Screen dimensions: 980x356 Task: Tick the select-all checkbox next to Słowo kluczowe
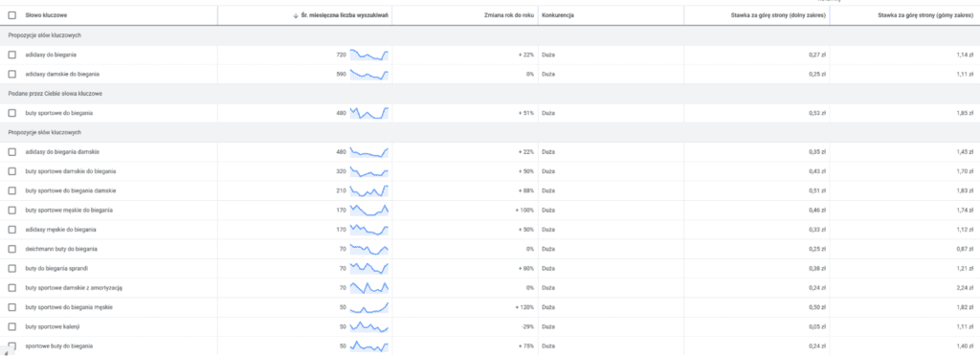11,14
